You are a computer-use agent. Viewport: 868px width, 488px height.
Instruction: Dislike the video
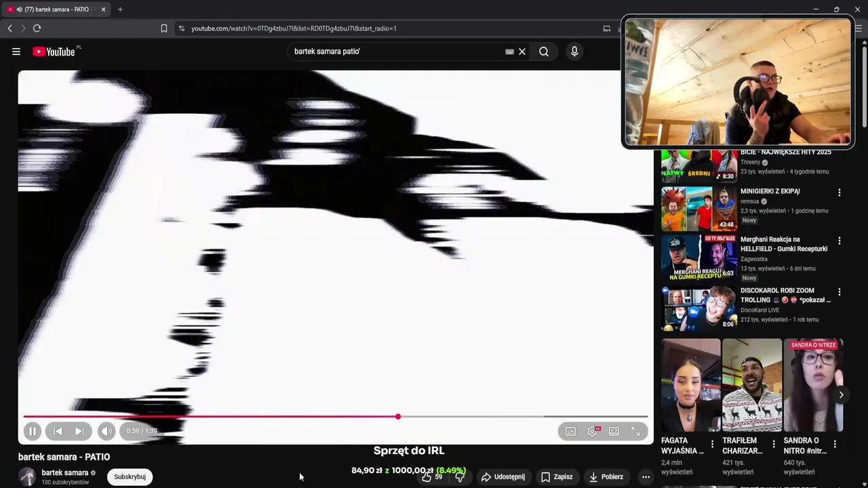click(x=460, y=477)
